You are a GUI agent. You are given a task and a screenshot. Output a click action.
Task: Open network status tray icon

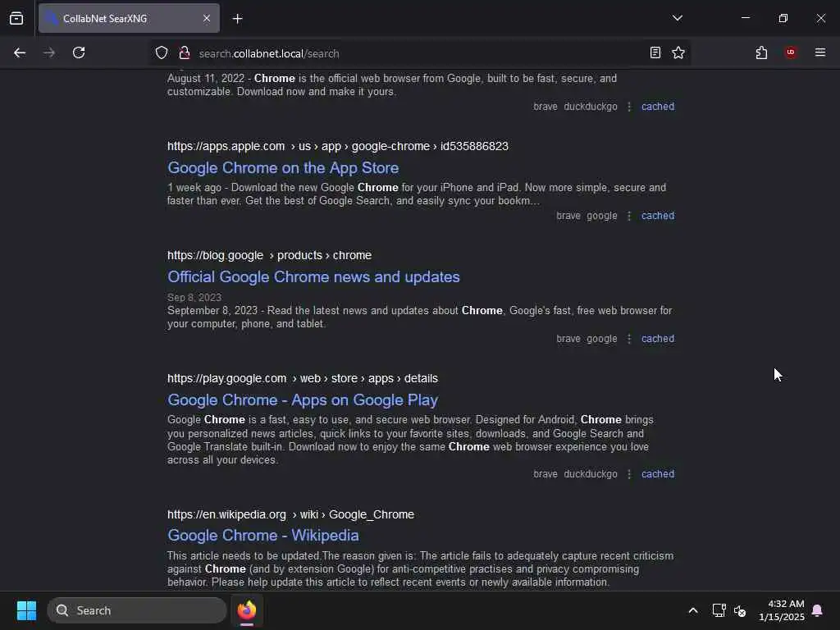tap(719, 610)
